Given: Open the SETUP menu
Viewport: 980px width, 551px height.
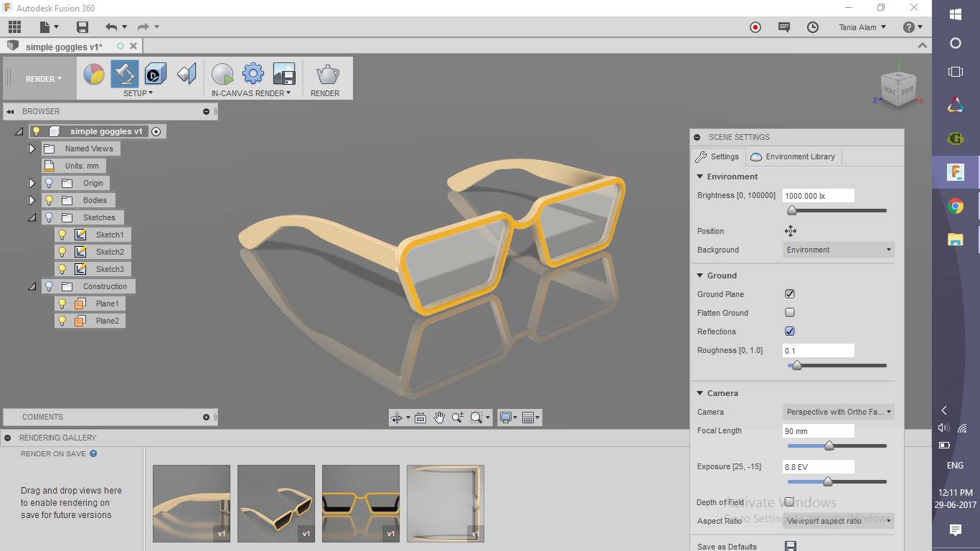Looking at the screenshot, I should pos(138,93).
